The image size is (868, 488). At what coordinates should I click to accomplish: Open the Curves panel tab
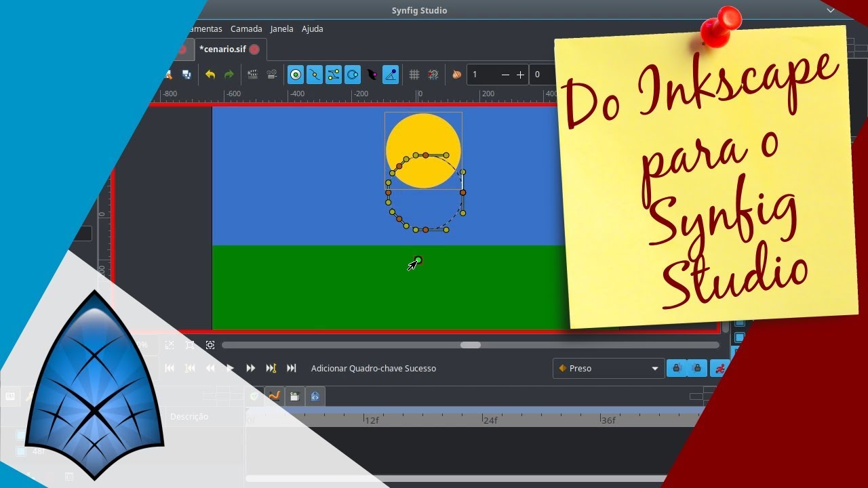click(x=275, y=396)
